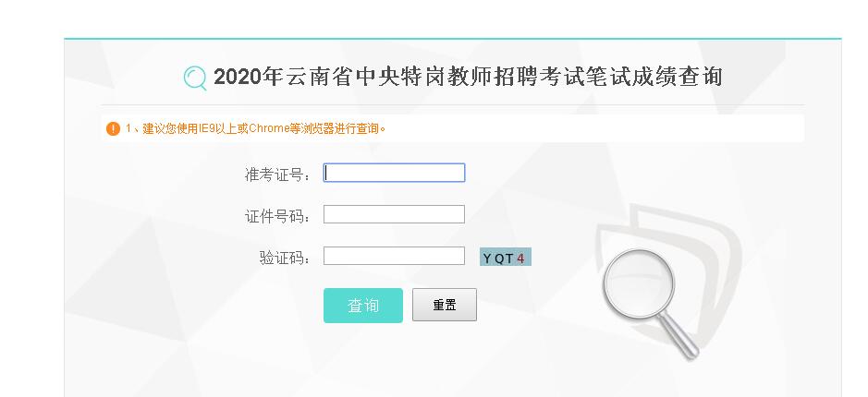868x397 pixels.
Task: Click into the 证件号码 text box
Action: tap(394, 215)
